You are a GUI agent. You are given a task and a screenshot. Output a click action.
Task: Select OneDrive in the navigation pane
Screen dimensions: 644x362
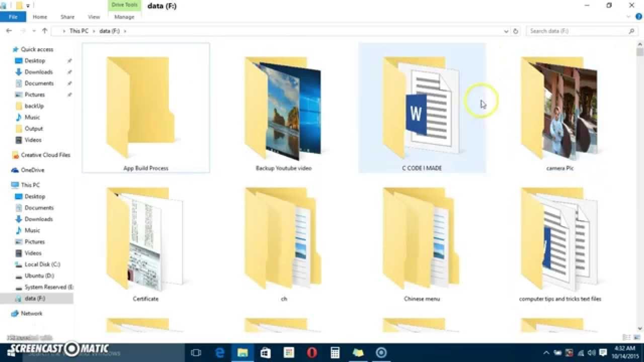click(x=28, y=170)
